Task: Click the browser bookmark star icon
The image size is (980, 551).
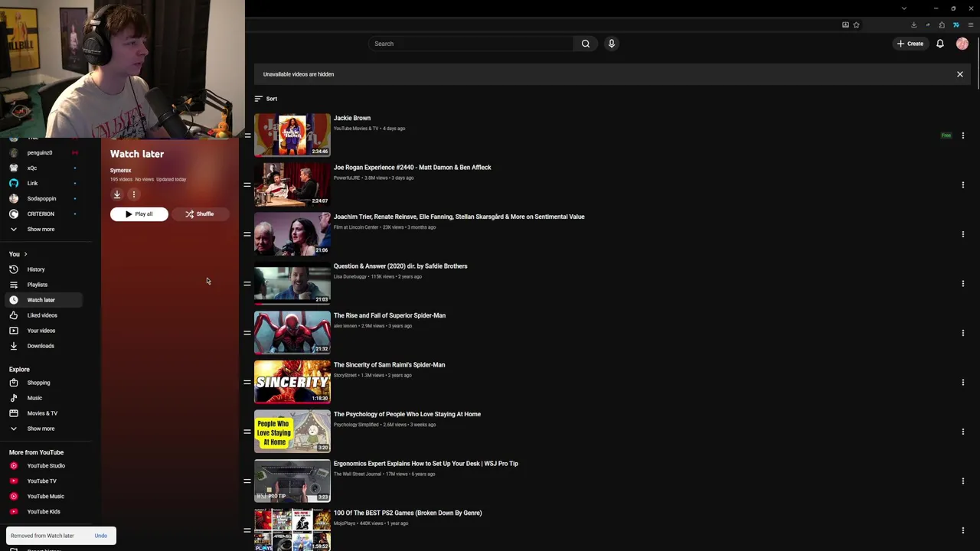Action: pos(856,24)
